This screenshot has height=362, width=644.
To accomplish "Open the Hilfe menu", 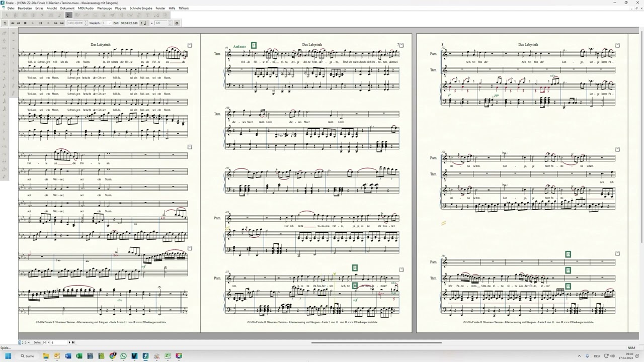I will tap(172, 9).
